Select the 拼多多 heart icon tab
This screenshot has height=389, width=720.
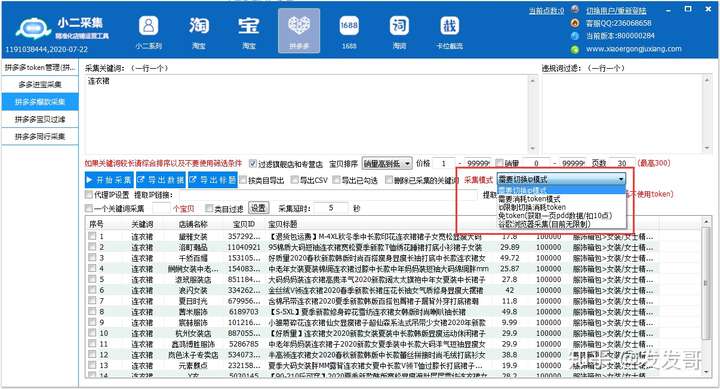pos(299,25)
